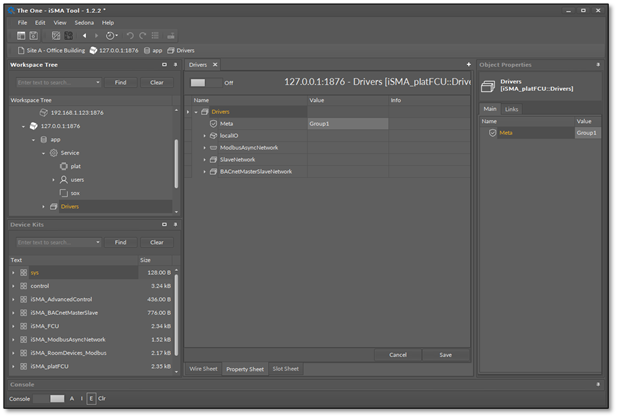This screenshot has height=417, width=617.
Task: Click the ModbusAsyncNetwork row icon
Action: tap(213, 148)
